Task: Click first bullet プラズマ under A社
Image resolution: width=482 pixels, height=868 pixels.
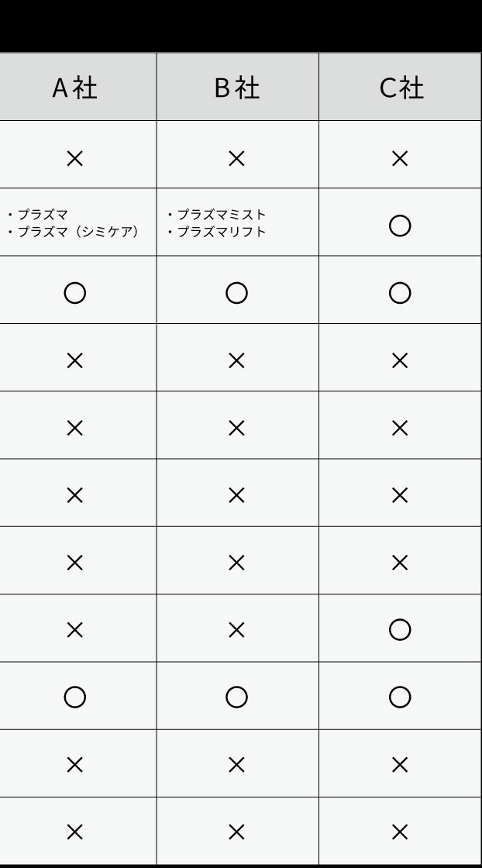Action: pos(43,215)
